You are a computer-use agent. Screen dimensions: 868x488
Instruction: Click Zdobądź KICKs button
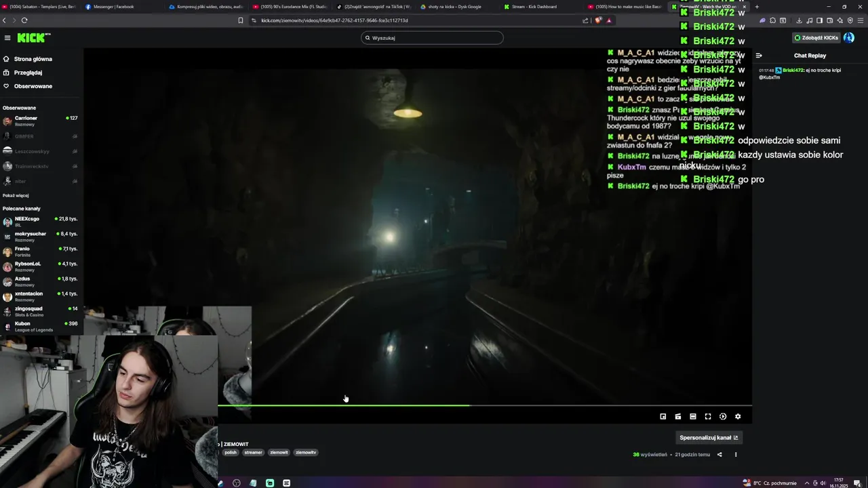[816, 38]
